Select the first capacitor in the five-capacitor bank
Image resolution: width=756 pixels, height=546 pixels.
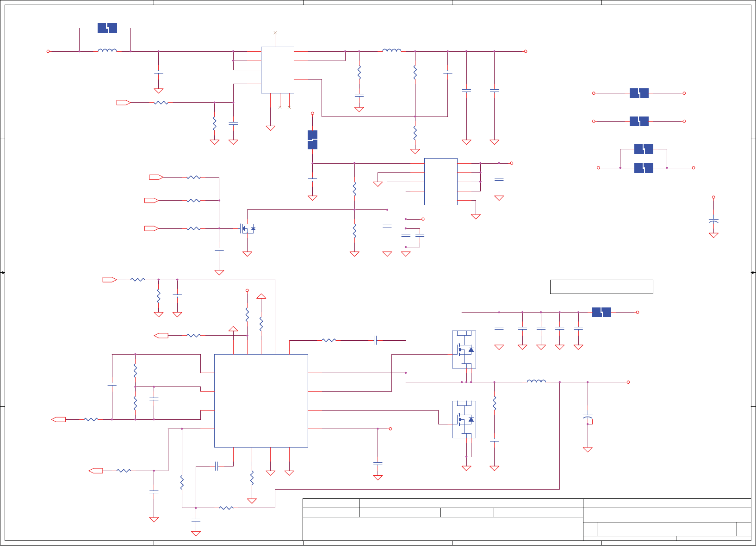(x=499, y=328)
